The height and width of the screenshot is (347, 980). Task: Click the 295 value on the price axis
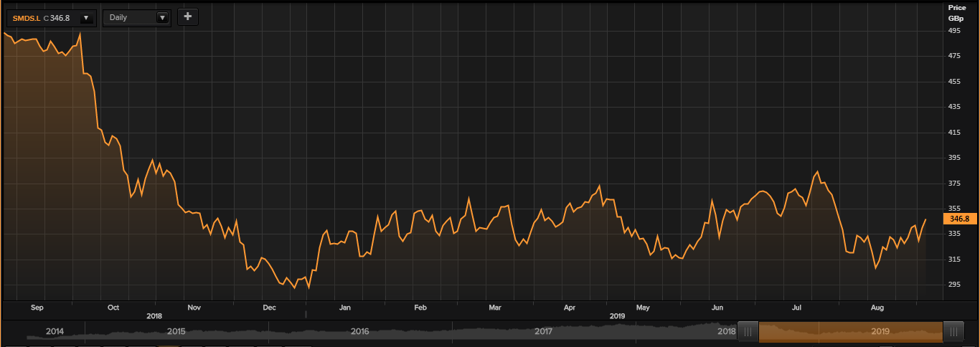click(x=955, y=285)
